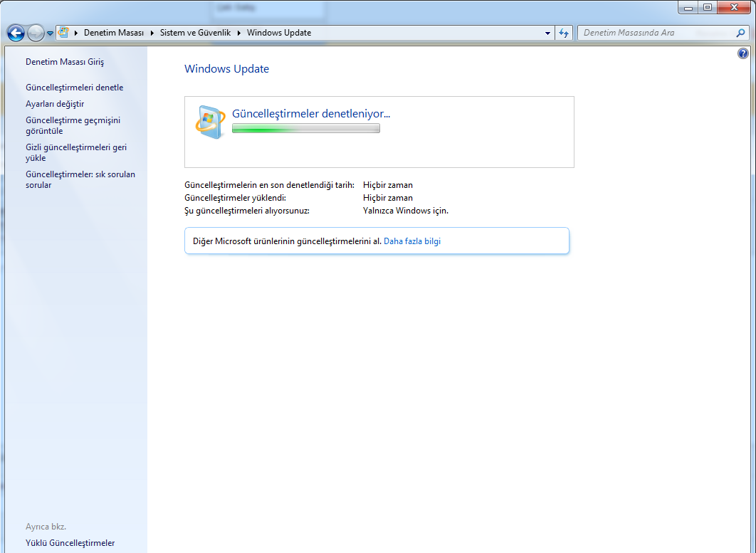Click Hiçbir zaman beside last checked date
The height and width of the screenshot is (553, 756).
(x=388, y=185)
